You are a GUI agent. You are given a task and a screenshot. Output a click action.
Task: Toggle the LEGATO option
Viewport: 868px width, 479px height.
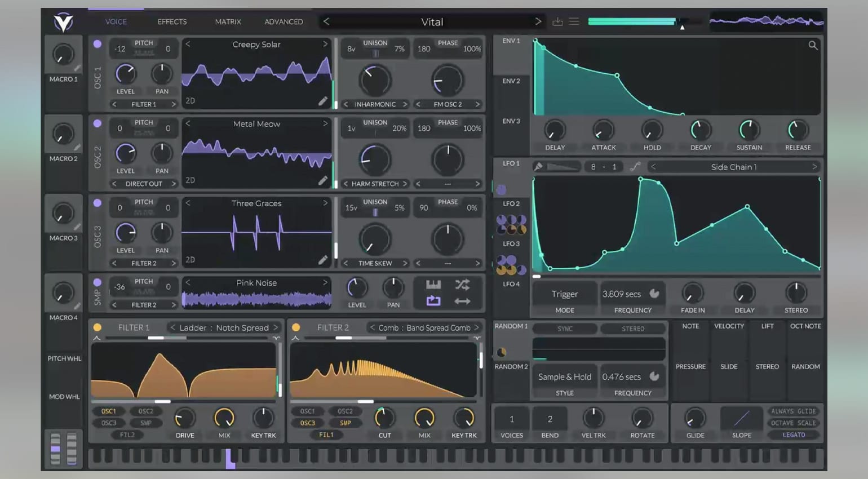[794, 435]
